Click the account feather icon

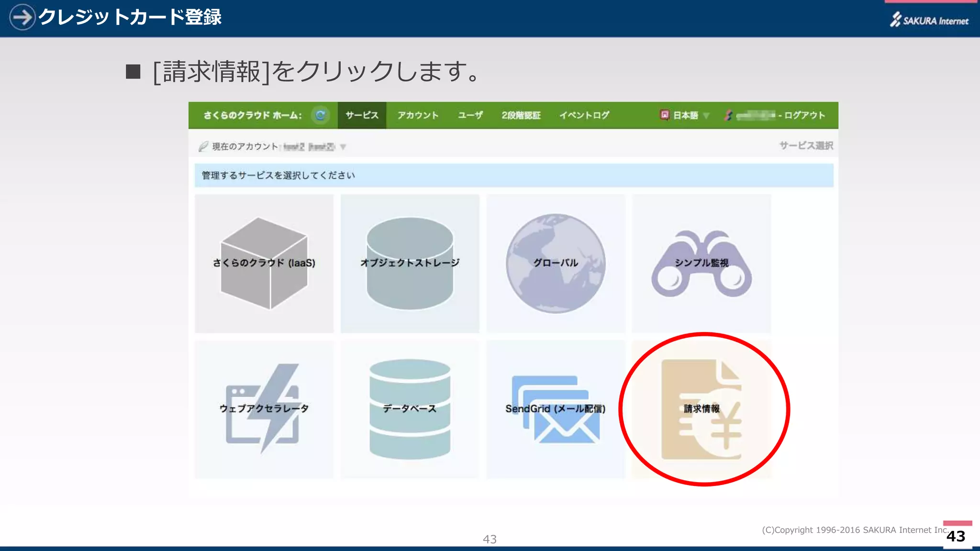pos(203,146)
